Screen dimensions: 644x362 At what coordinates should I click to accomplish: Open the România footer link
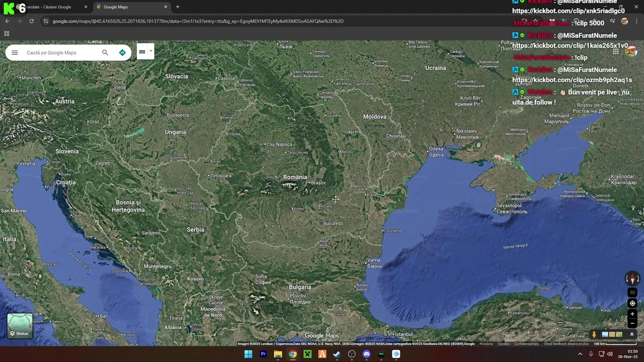tap(486, 344)
